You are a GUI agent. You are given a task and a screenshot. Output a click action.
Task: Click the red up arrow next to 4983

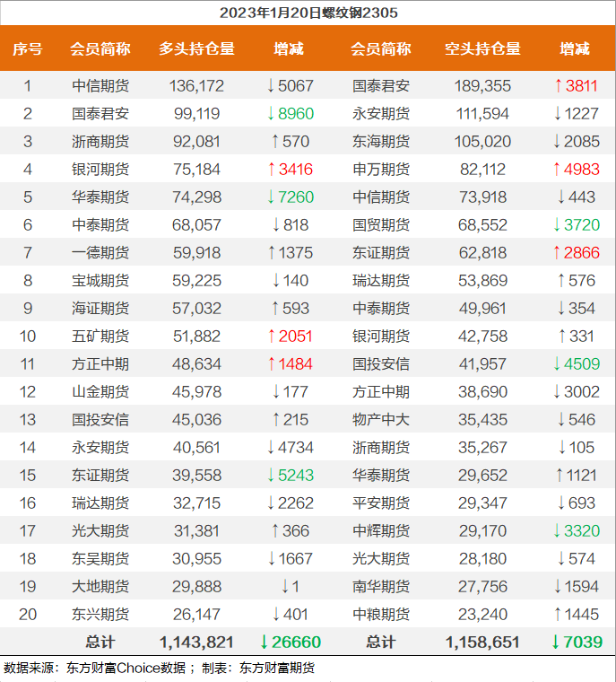(559, 170)
